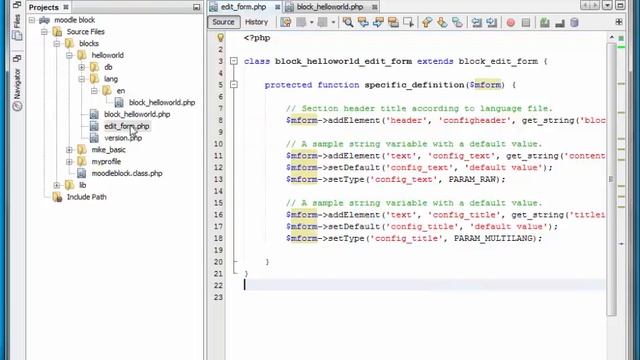
Task: Switch to the edit_form.php tab
Action: [x=243, y=7]
